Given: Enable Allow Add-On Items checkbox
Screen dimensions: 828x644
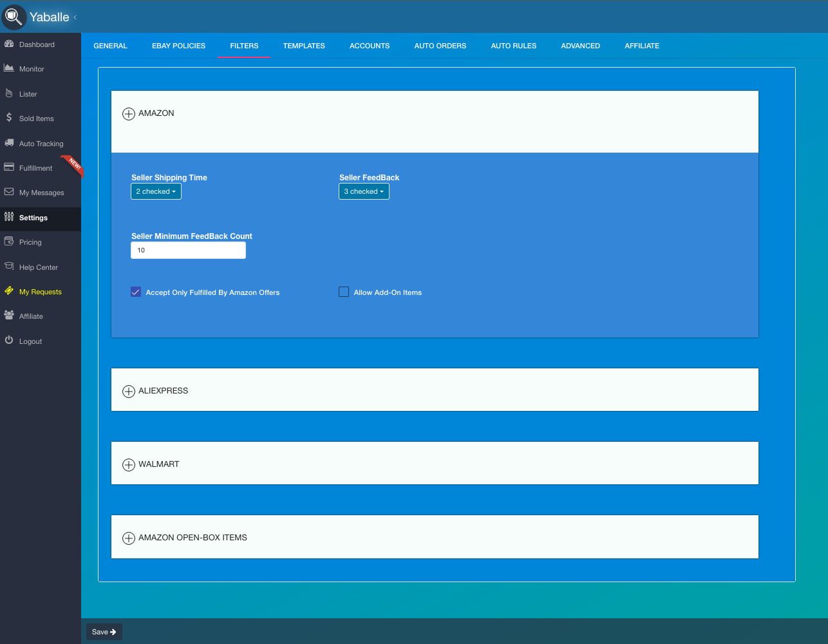Looking at the screenshot, I should click(x=344, y=292).
